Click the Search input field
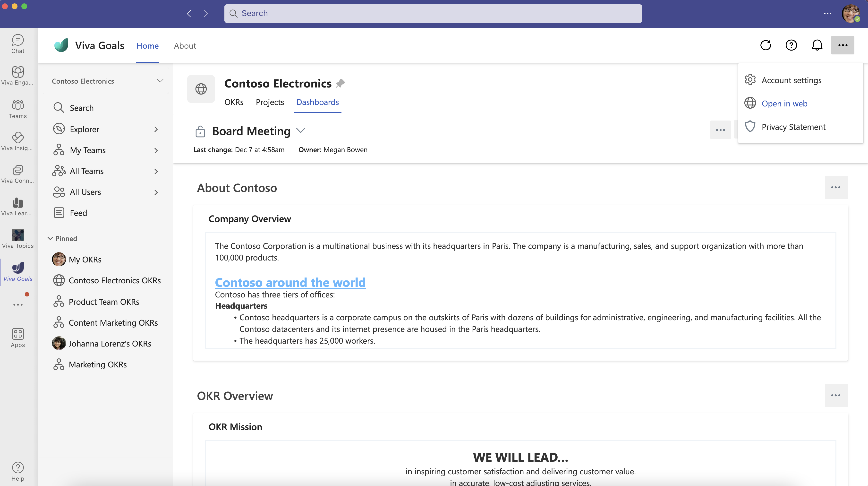The width and height of the screenshot is (868, 486). 434,13
